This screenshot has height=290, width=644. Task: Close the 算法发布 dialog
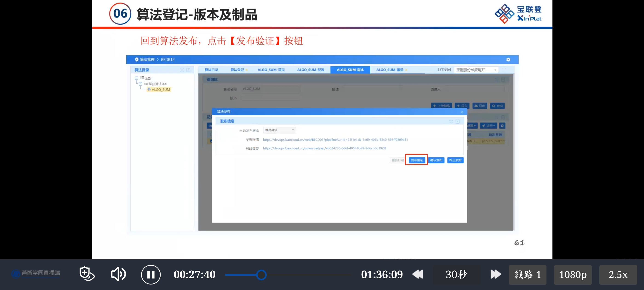[x=462, y=112]
